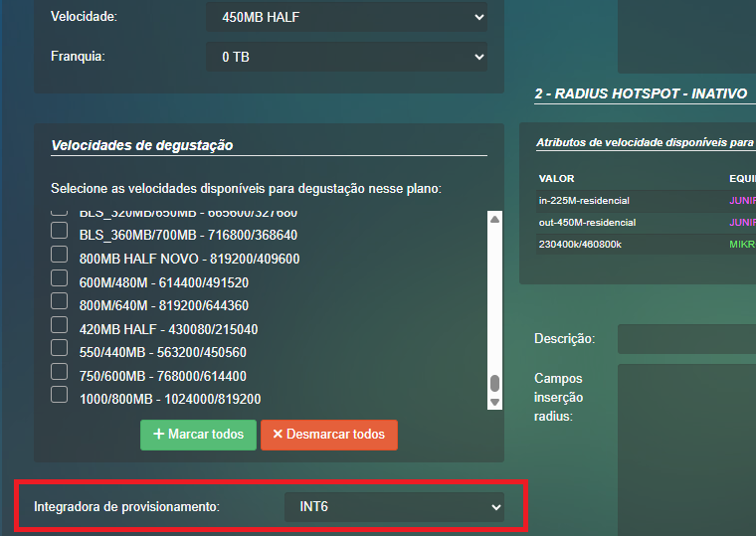The image size is (756, 536).
Task: Open the Velocidade dropdown showing 450MB HALF
Action: pos(346,17)
